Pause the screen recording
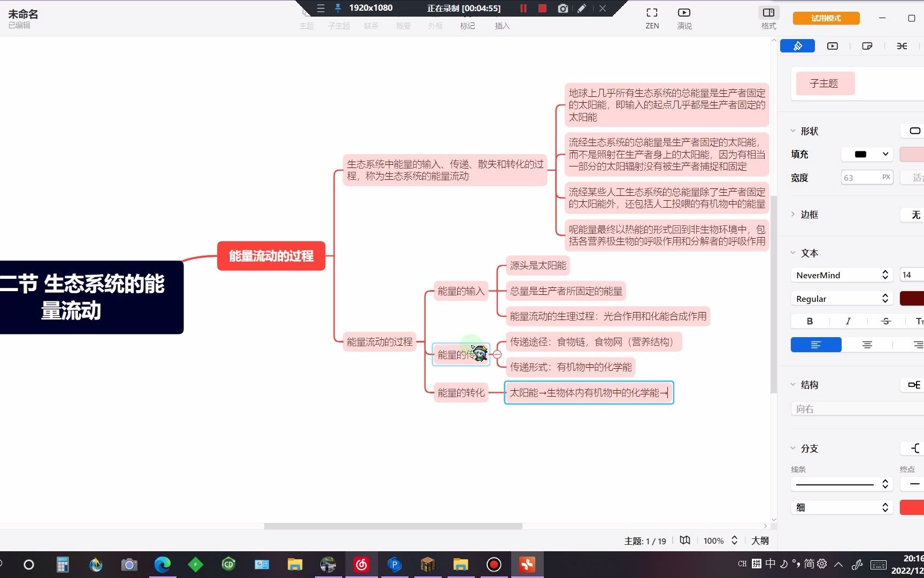The height and width of the screenshot is (578, 924). coord(523,8)
